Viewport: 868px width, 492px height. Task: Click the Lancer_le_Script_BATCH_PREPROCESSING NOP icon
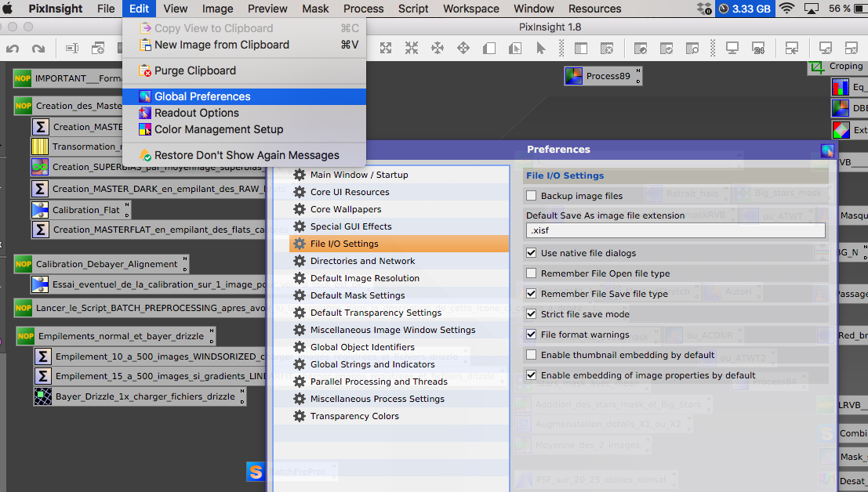pos(24,307)
